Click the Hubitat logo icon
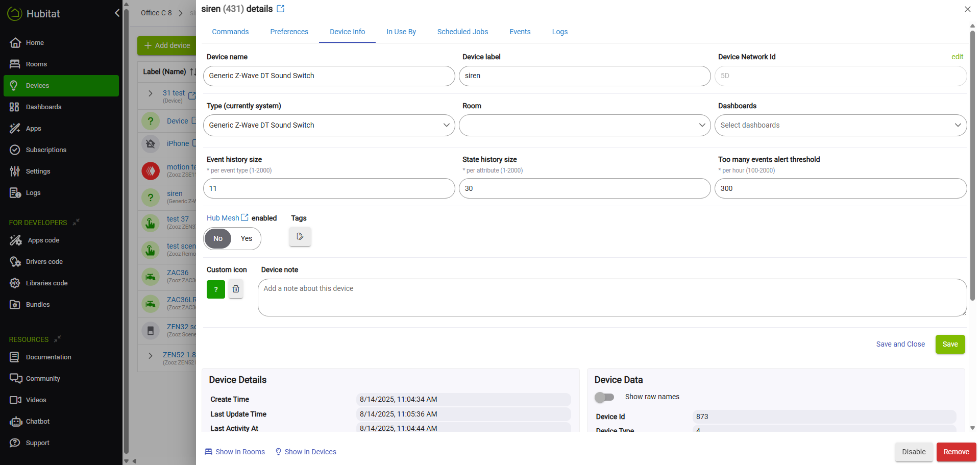The height and width of the screenshot is (465, 980). (x=15, y=14)
